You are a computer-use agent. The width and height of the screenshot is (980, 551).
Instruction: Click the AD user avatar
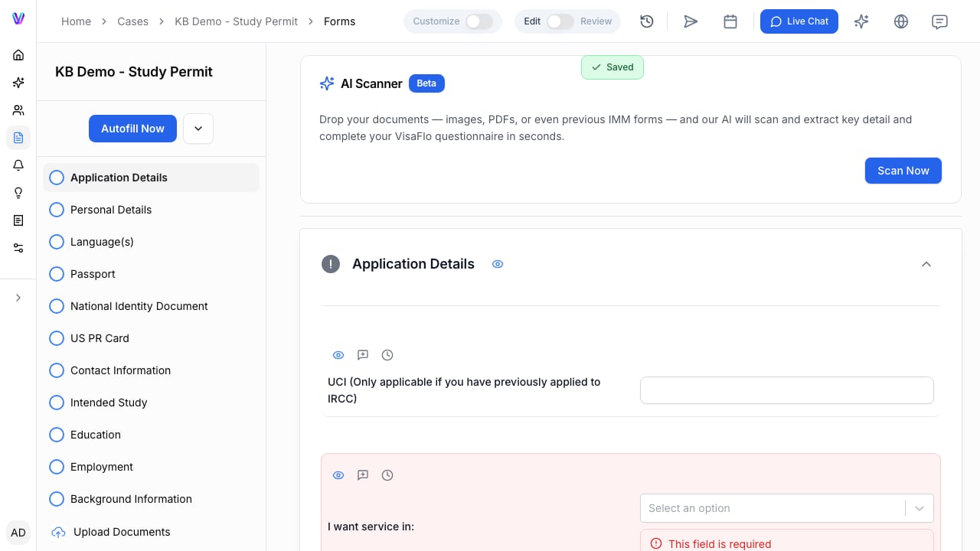coord(18,533)
